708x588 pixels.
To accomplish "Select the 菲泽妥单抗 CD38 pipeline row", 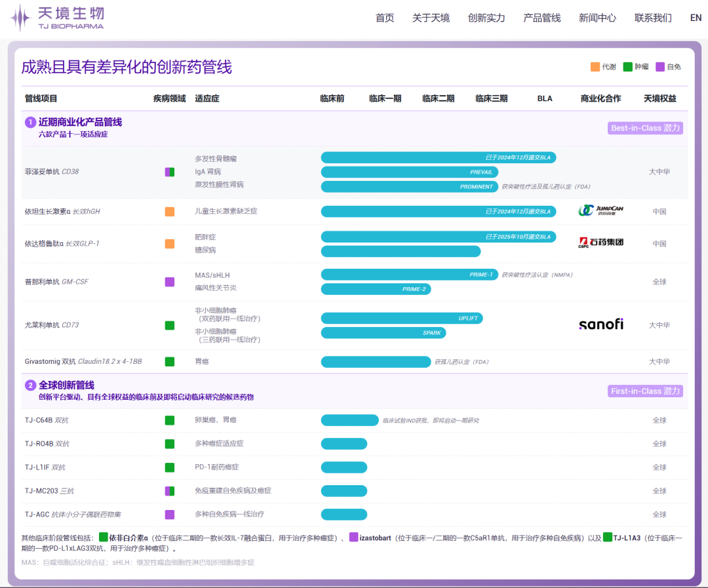I will click(x=52, y=172).
